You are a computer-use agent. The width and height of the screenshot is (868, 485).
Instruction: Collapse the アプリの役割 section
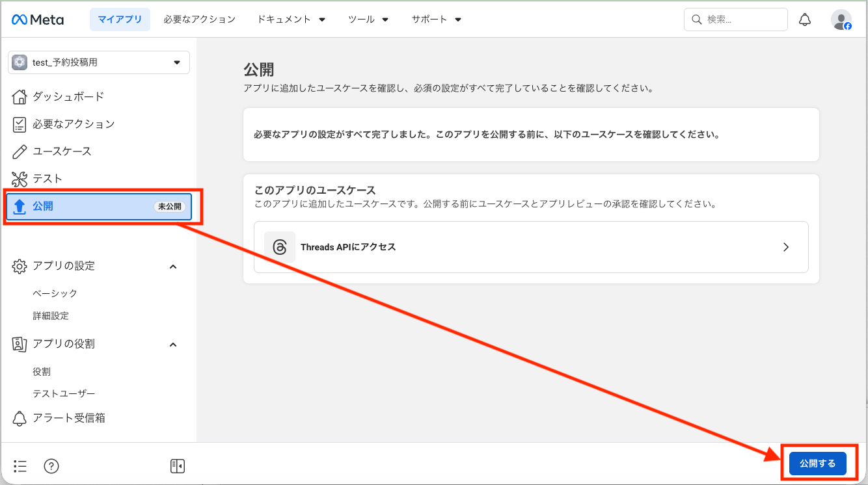tap(173, 344)
